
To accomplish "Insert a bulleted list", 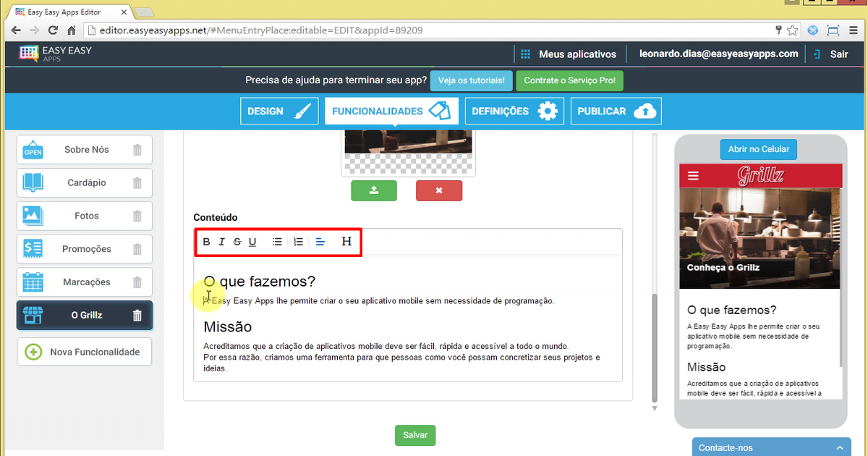I will [276, 242].
